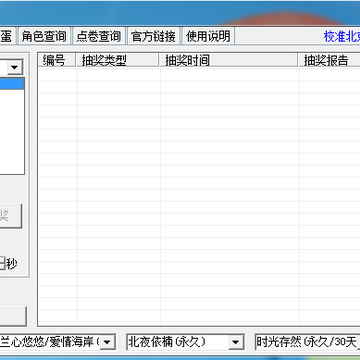Click the first empty row in lottery table
This screenshot has height=360, width=360.
199,74
